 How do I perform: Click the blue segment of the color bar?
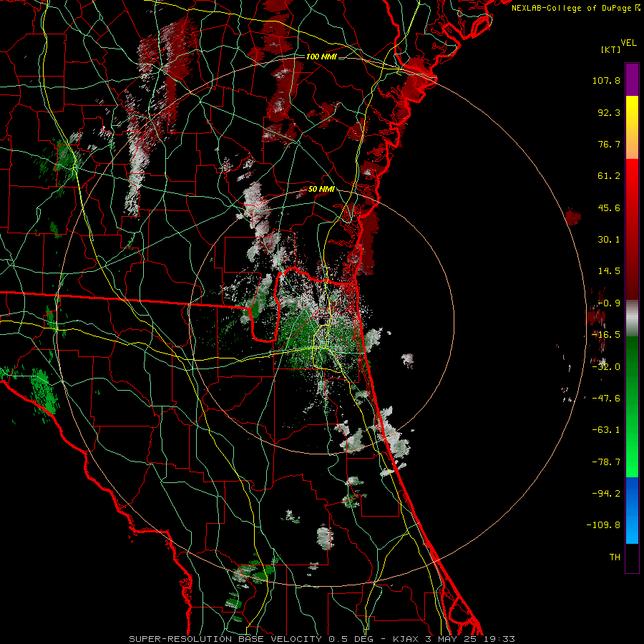point(632,510)
